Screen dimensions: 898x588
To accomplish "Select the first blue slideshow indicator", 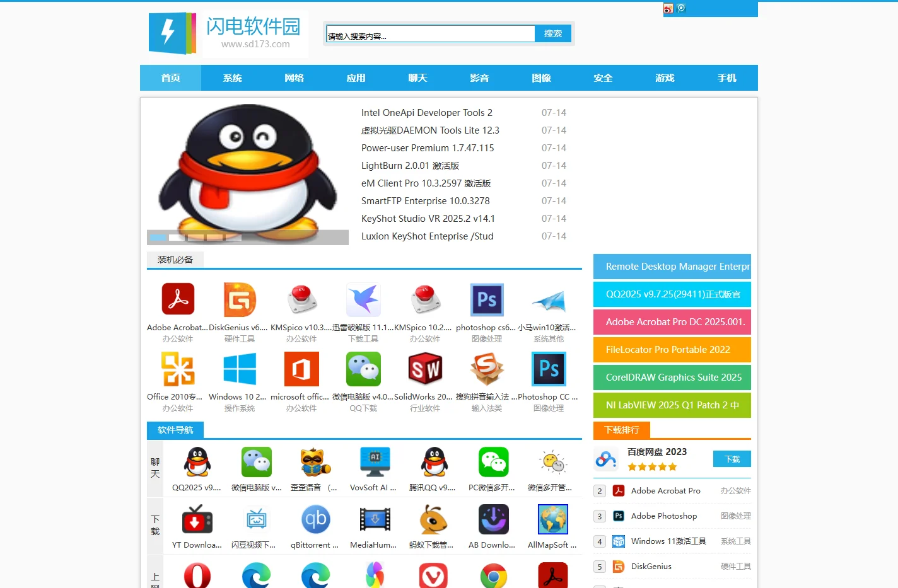I will click(x=158, y=238).
